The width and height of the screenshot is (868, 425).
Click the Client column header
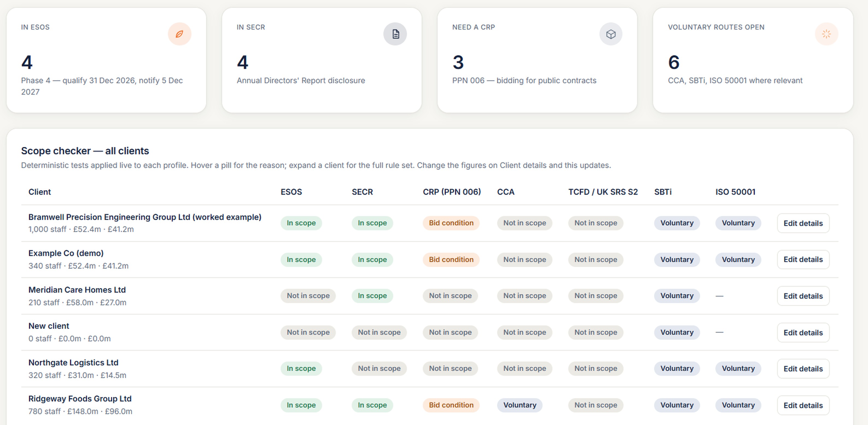39,192
